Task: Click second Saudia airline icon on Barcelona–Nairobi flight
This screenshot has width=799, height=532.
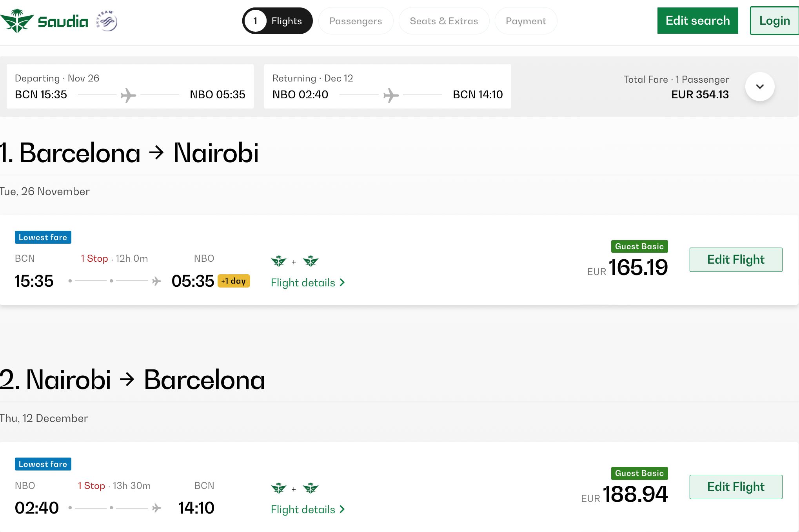Action: (311, 261)
